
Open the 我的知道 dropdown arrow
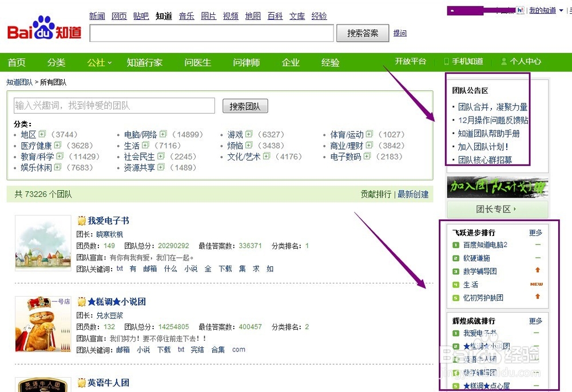[561, 10]
